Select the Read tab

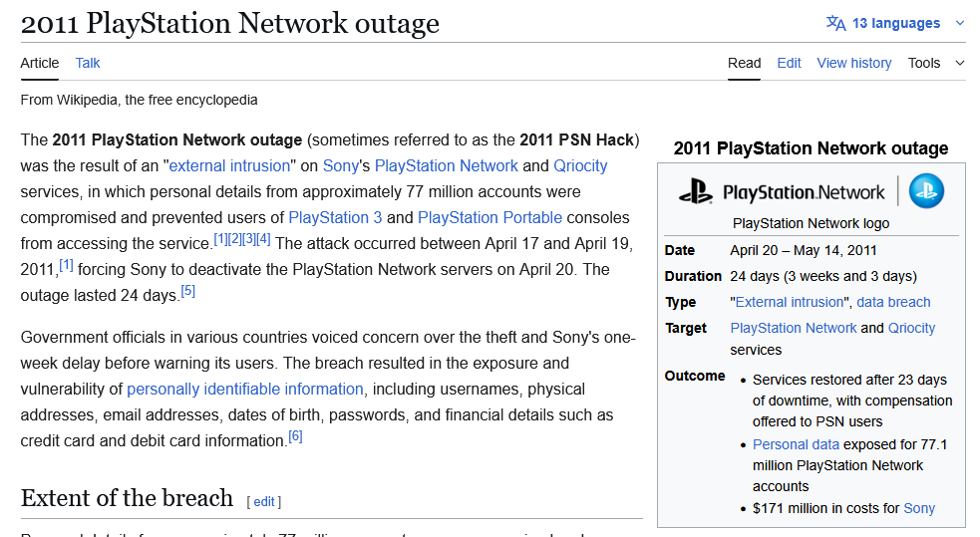pos(744,63)
